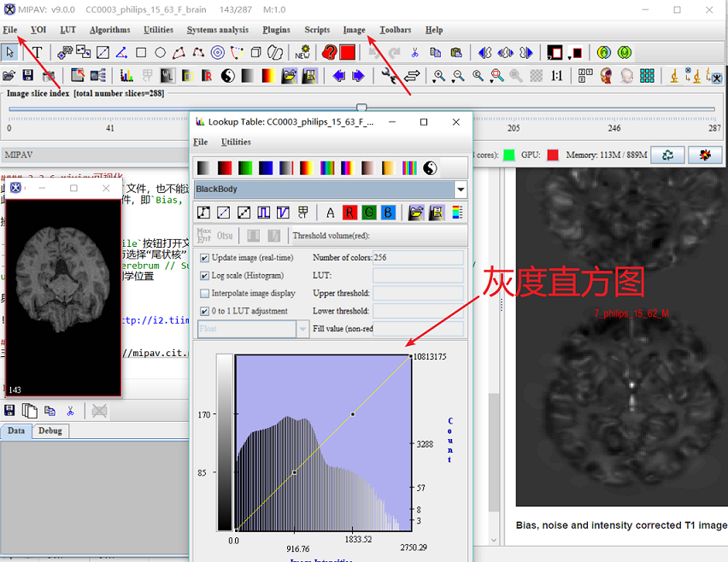Go to previous slice with left blue arrow
This screenshot has height=562, width=728.
point(339,76)
